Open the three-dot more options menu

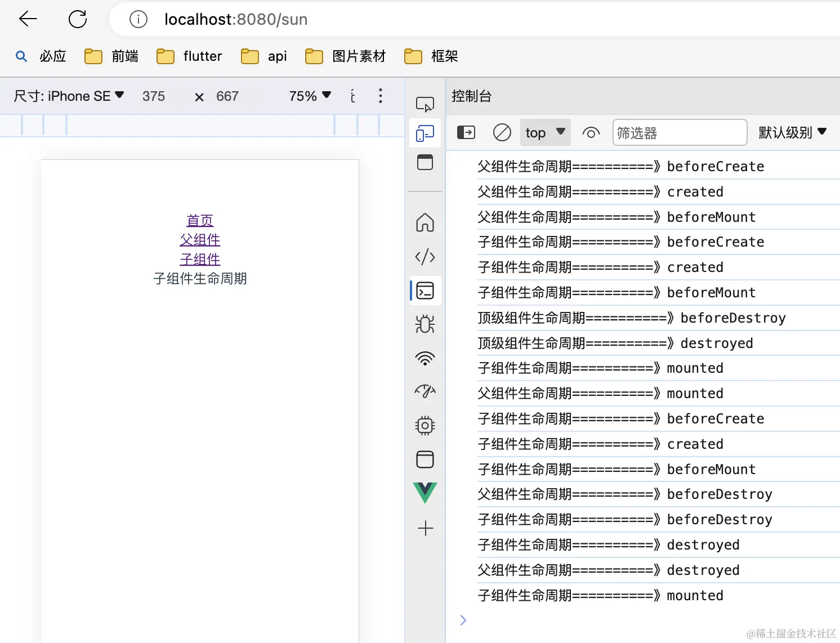pyautogui.click(x=381, y=96)
